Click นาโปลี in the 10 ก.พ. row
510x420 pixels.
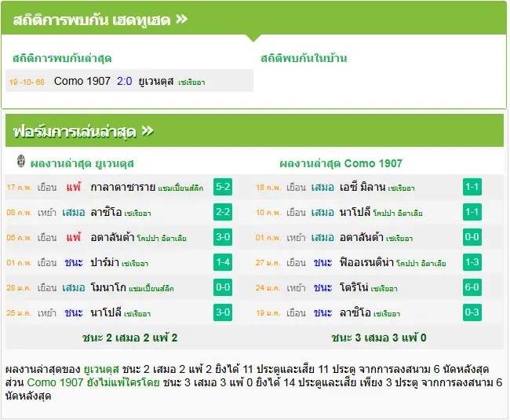click(355, 212)
